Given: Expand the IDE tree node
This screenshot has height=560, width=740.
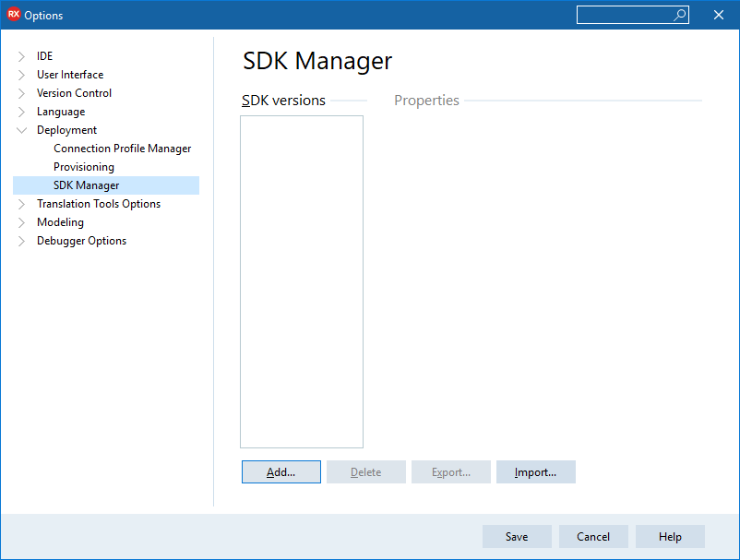Looking at the screenshot, I should tap(22, 56).
